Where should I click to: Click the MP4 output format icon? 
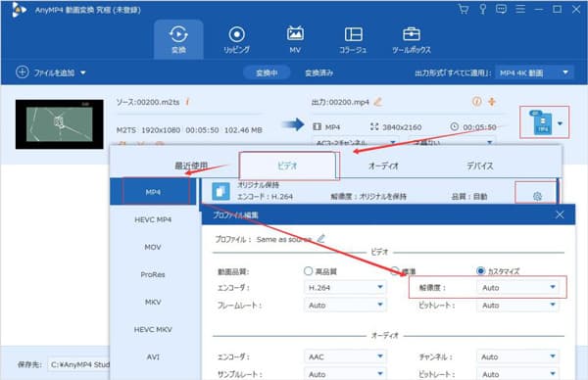pos(540,122)
